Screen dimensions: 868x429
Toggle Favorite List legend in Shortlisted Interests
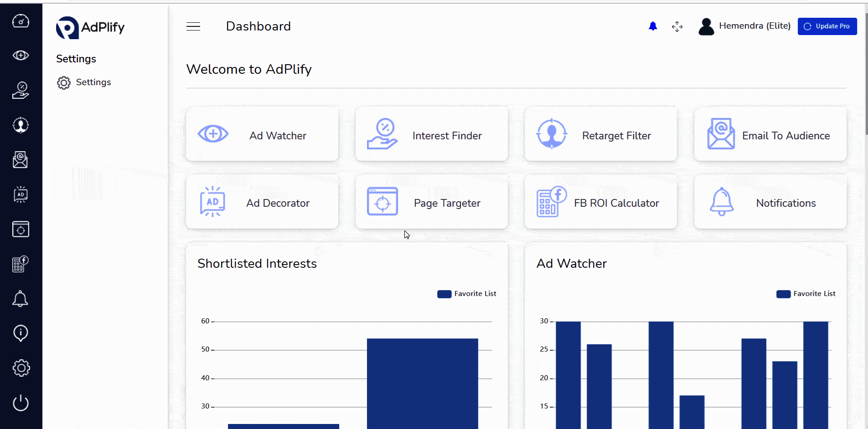(467, 294)
